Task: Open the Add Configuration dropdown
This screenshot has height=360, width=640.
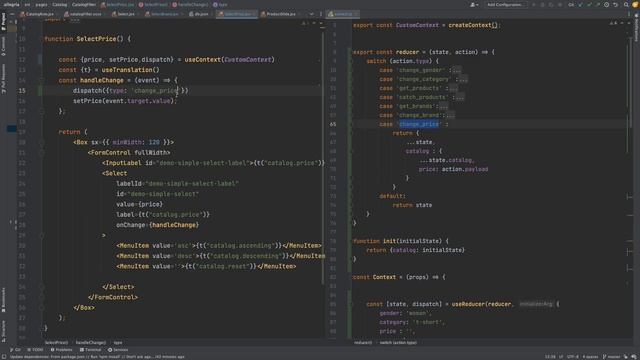Action: point(505,4)
